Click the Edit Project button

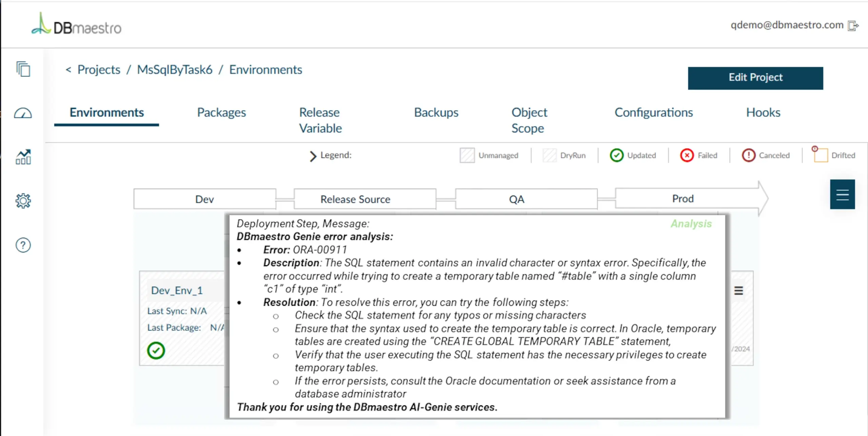coord(755,78)
